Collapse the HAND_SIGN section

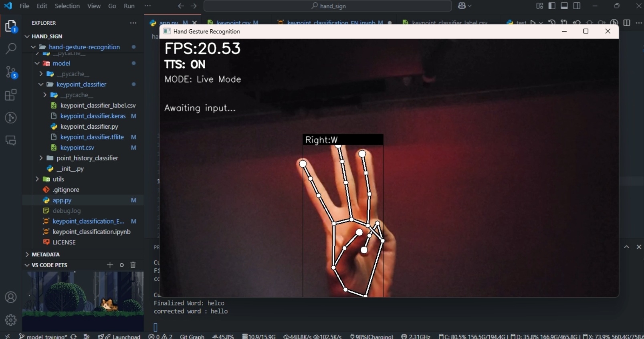(27, 36)
